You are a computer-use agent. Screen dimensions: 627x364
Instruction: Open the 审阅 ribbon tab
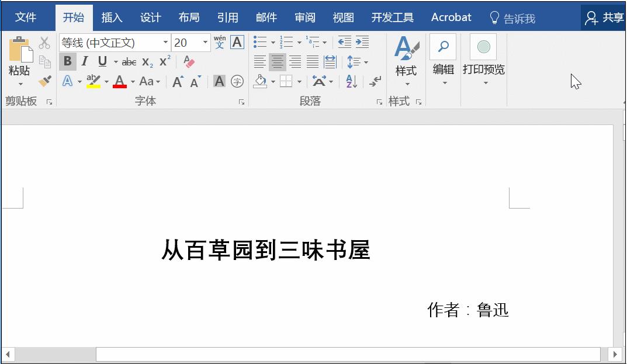click(x=304, y=18)
